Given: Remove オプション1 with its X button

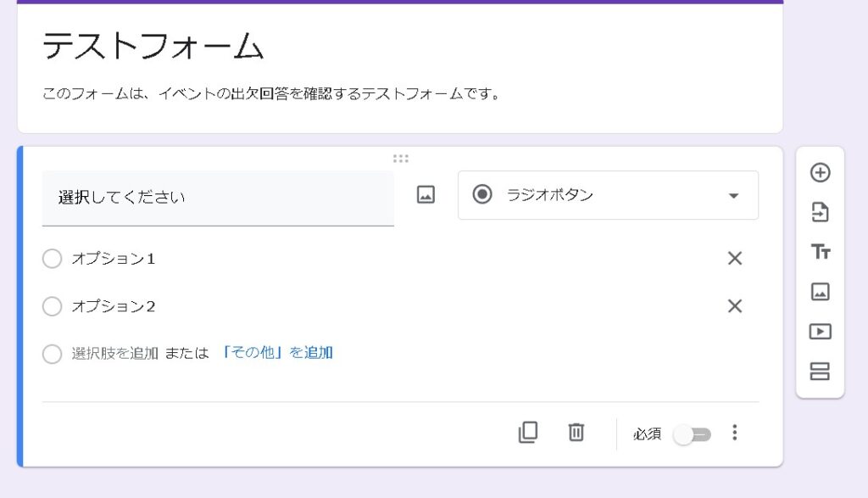Looking at the screenshot, I should (735, 259).
